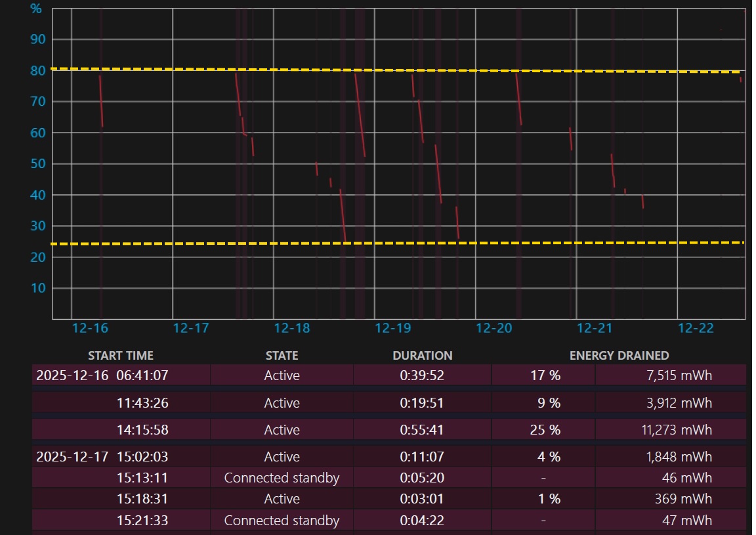Click the START TIME column header
Viewport: 756px width, 535px height.
coord(121,355)
